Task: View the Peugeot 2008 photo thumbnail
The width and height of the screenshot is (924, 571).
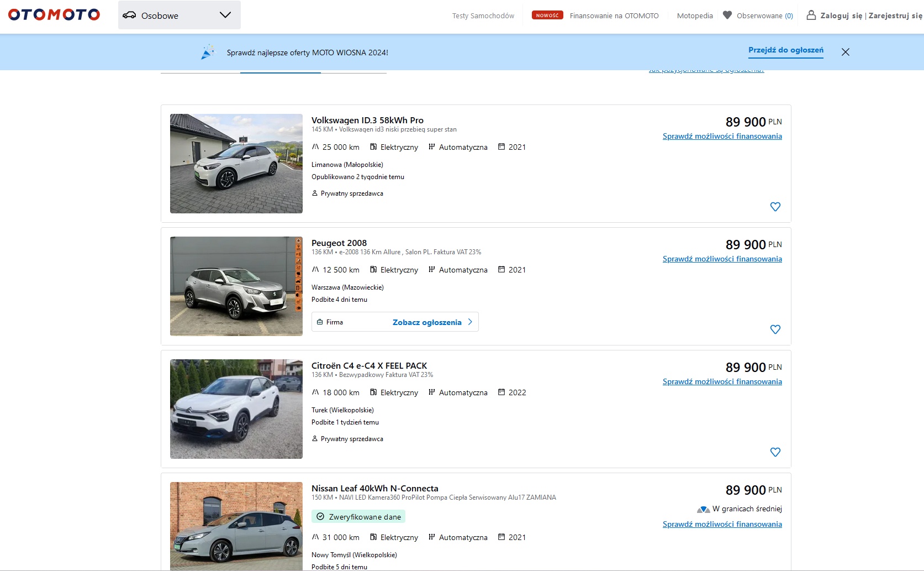Action: [x=236, y=286]
